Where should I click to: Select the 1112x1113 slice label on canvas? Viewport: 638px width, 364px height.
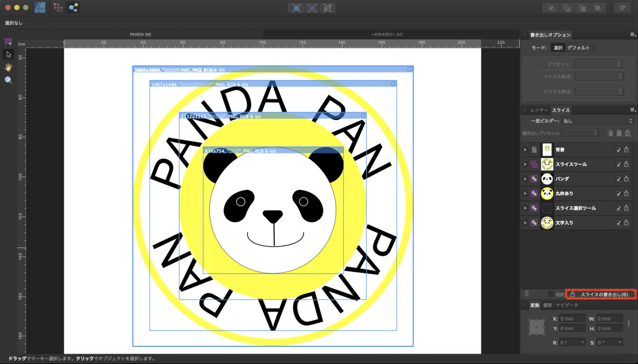pos(221,116)
